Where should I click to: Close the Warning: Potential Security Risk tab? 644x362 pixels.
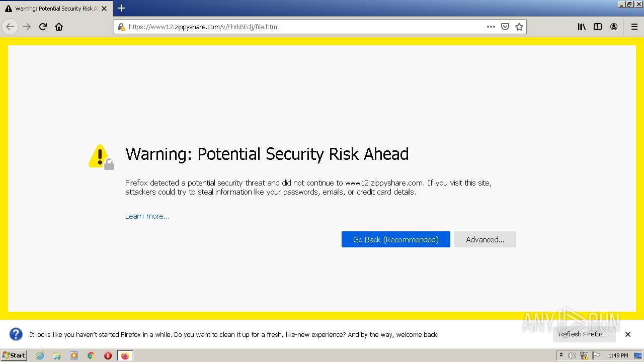(x=104, y=9)
